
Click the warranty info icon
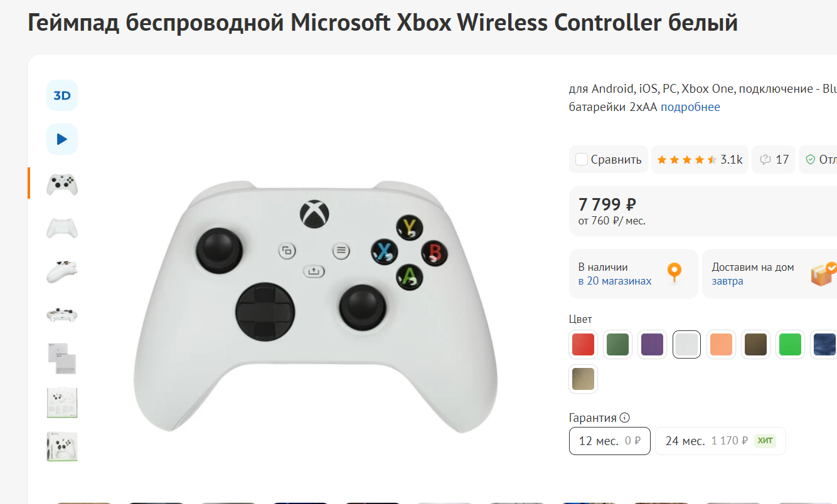tap(624, 418)
